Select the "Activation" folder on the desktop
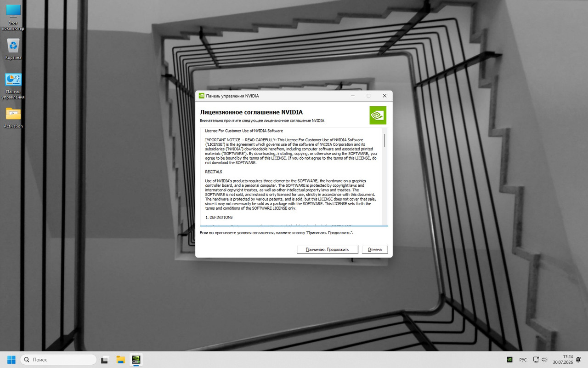 (13, 118)
